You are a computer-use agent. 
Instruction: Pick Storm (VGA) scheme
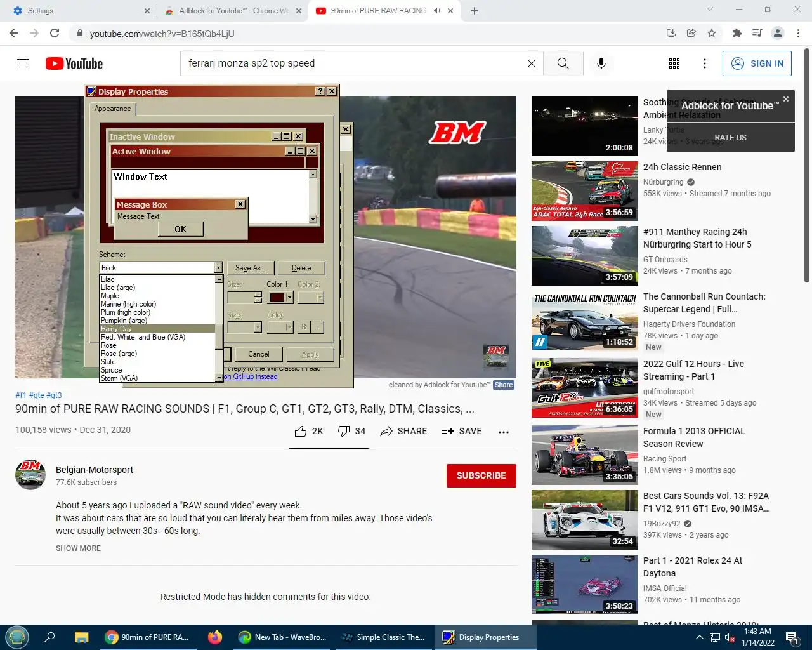tap(157, 378)
